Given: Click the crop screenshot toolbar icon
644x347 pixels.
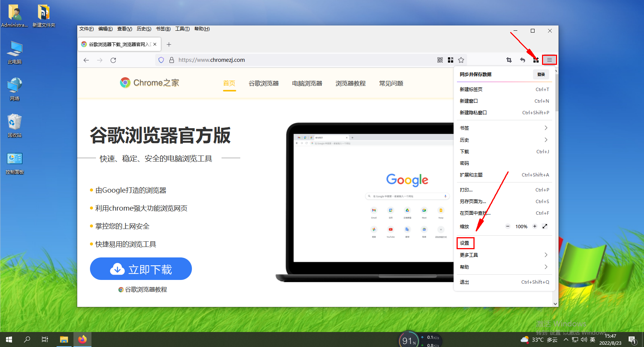Looking at the screenshot, I should click(509, 60).
